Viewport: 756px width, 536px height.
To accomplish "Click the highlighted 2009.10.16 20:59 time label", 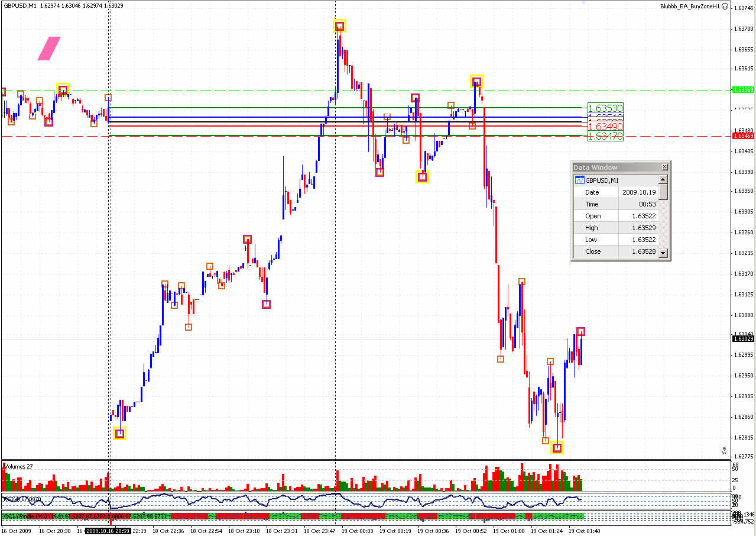I will coord(108,531).
